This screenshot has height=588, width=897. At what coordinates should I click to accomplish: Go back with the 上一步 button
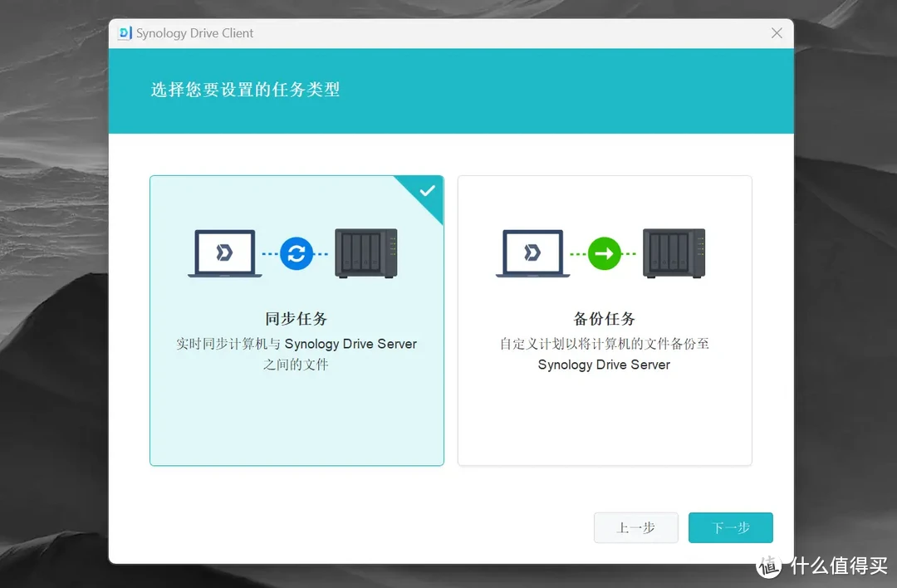[636, 527]
